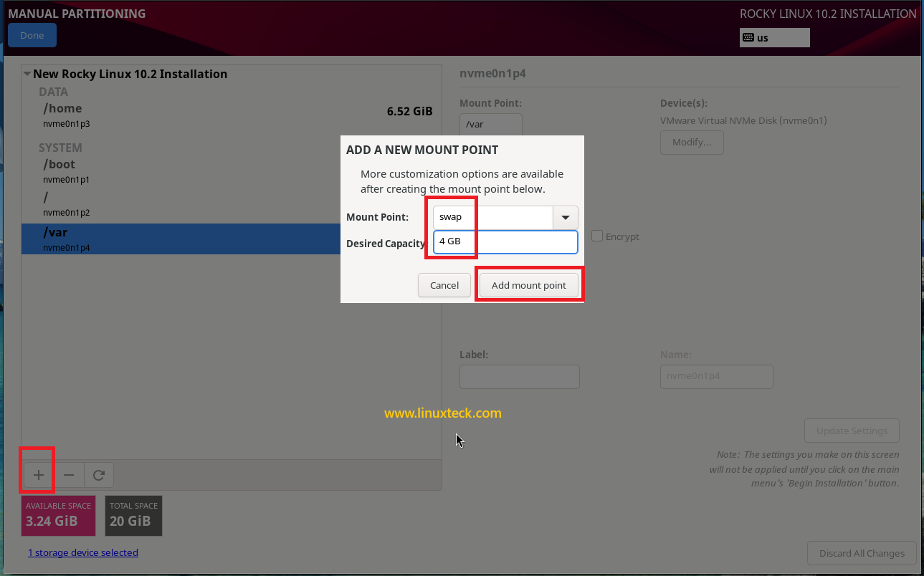Open the 1 storage device selected link

[x=83, y=552]
